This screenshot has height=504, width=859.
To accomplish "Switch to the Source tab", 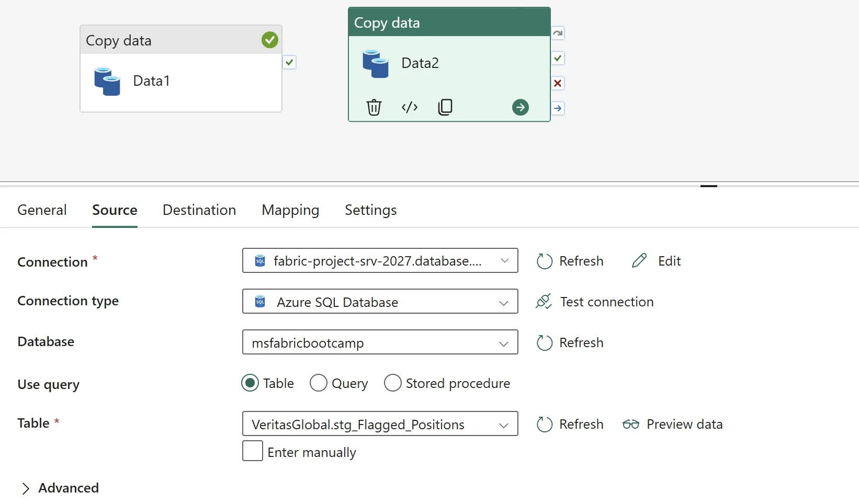I will click(x=115, y=210).
